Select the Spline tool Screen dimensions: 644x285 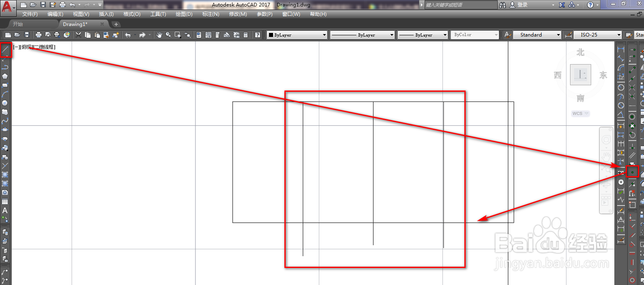click(5, 121)
